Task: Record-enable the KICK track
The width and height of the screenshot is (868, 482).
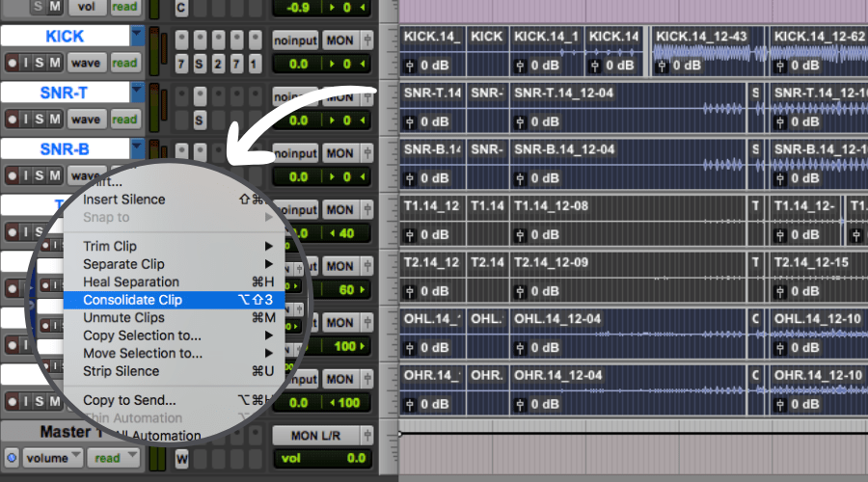Action: (12, 63)
